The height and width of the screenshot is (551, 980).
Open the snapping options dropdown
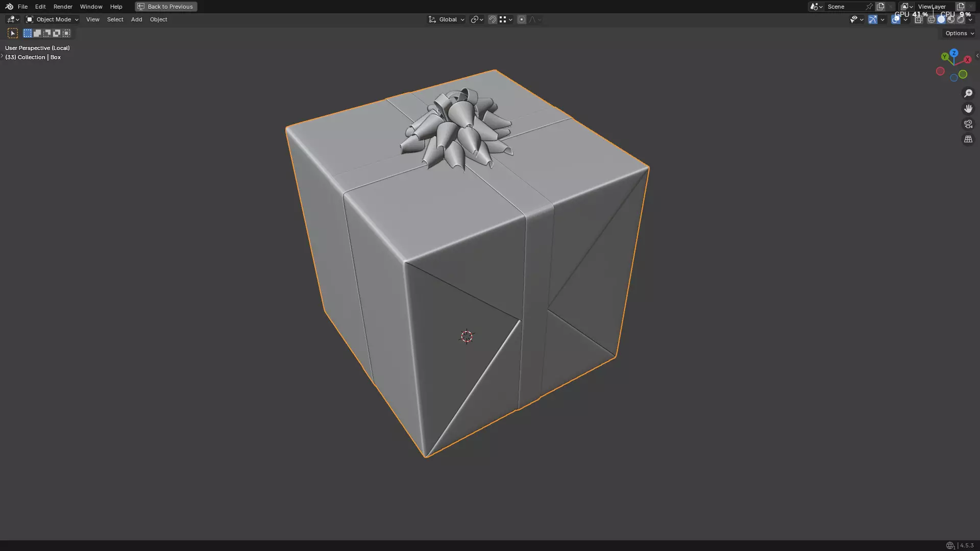tap(506, 19)
